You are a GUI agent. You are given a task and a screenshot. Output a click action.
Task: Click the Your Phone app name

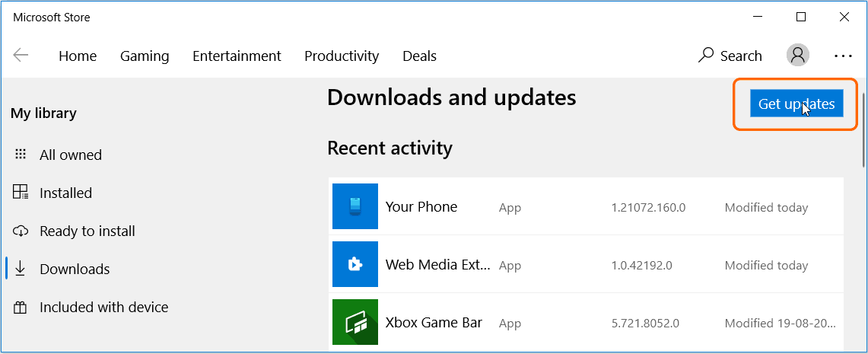click(421, 206)
